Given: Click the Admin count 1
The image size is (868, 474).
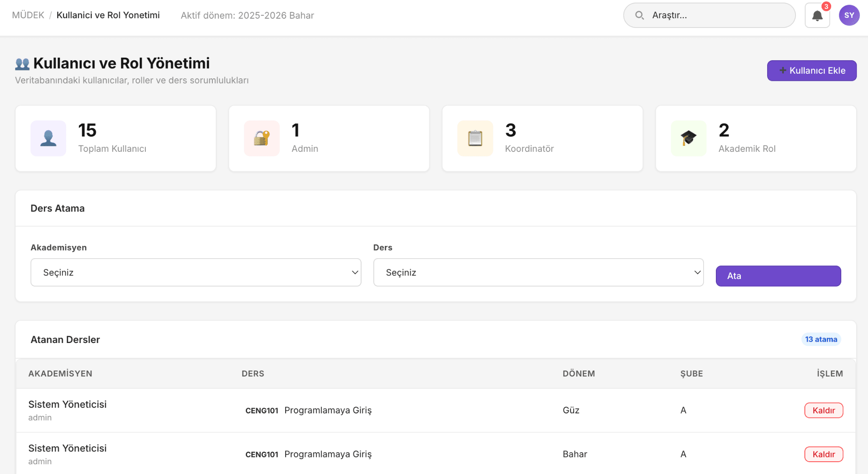Looking at the screenshot, I should click(x=296, y=130).
